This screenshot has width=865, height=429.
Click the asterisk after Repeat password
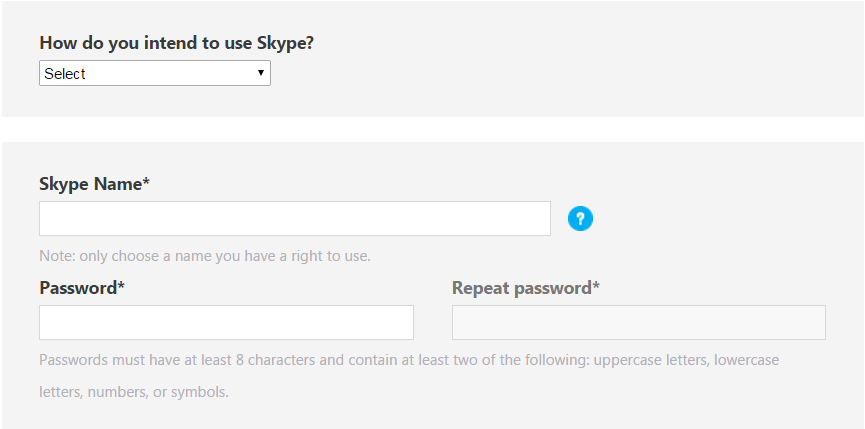(x=596, y=286)
